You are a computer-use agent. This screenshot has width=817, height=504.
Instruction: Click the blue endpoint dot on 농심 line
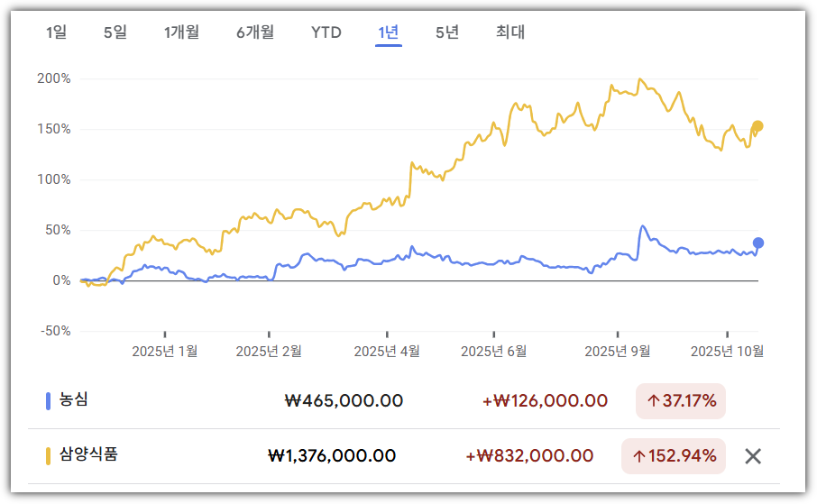758,243
